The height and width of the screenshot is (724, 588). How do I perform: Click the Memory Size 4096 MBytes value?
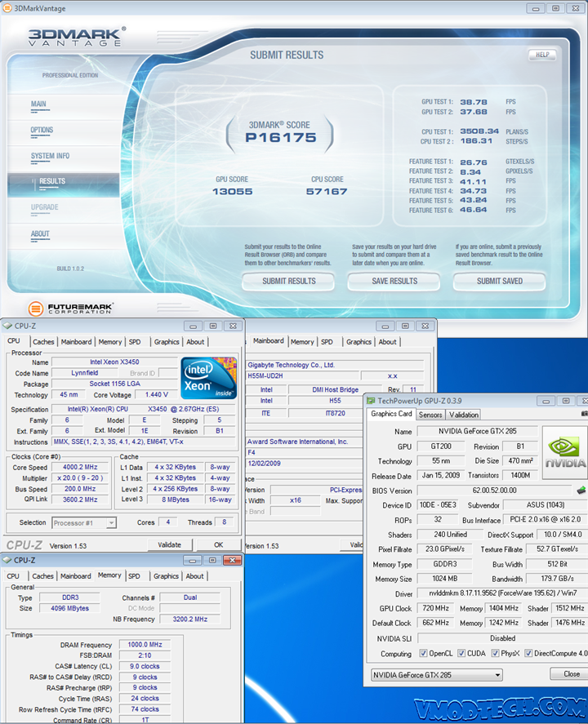tap(69, 608)
